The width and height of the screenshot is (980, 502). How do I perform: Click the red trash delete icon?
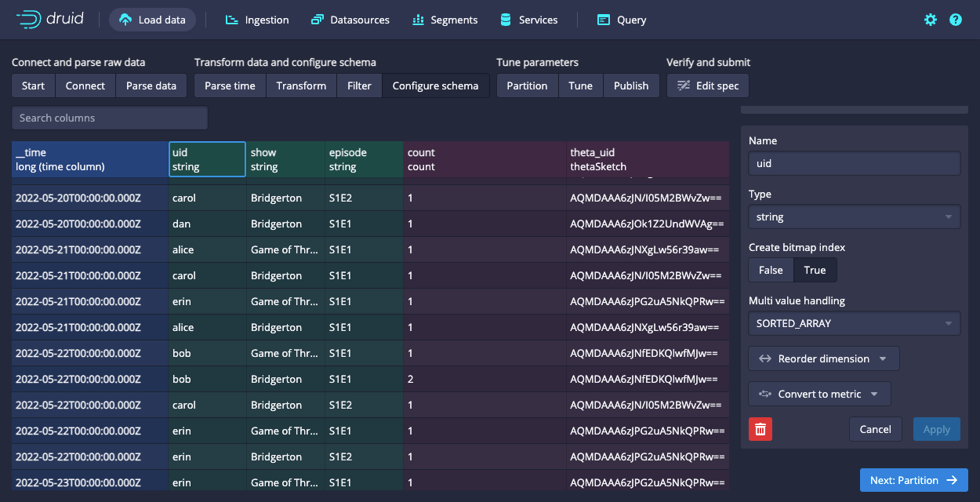(760, 429)
